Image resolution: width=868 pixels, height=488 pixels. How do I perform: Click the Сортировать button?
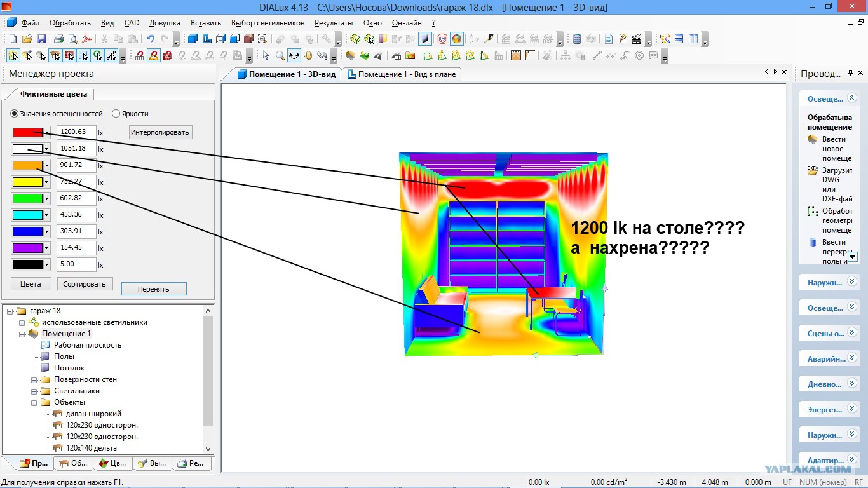pos(85,284)
